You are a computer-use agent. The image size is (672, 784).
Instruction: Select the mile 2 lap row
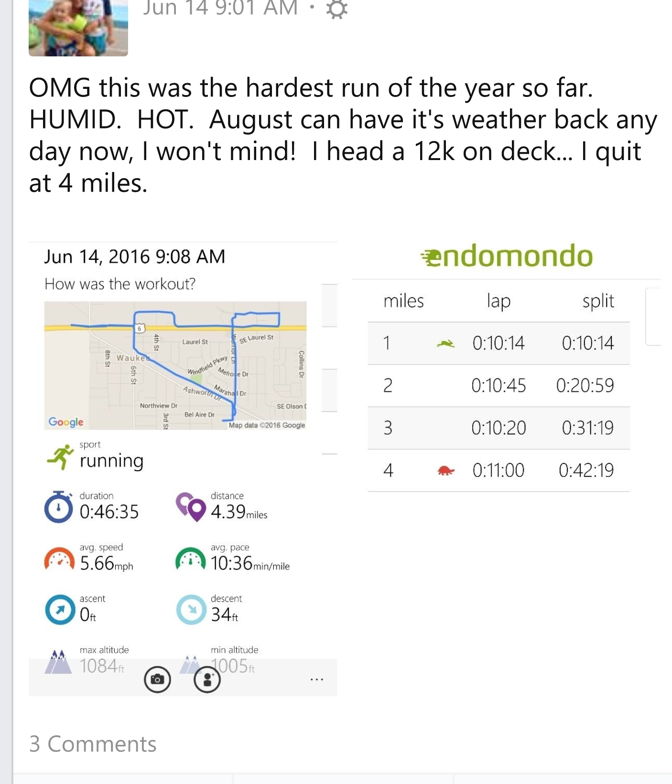click(499, 386)
